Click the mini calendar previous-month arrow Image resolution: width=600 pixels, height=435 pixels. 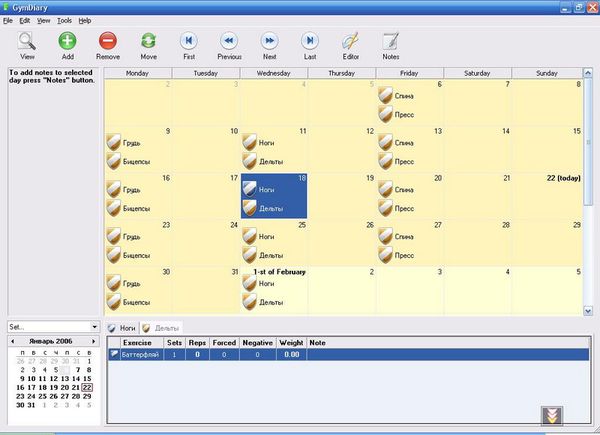(x=11, y=341)
